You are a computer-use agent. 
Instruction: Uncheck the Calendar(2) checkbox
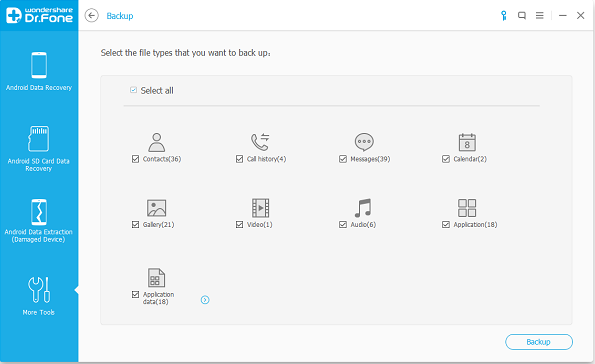(x=446, y=159)
